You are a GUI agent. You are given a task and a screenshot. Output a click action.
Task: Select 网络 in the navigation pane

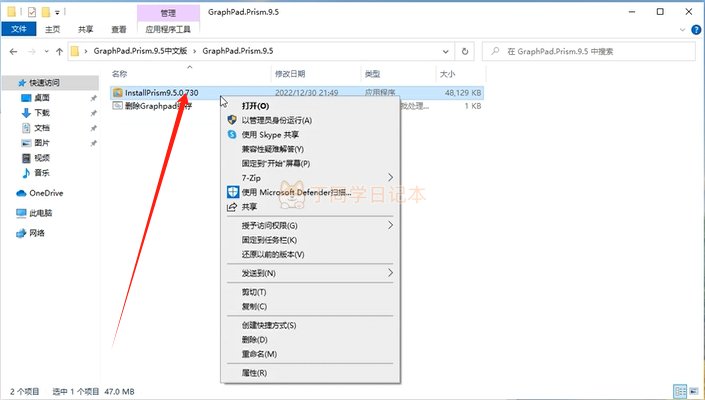[37, 233]
